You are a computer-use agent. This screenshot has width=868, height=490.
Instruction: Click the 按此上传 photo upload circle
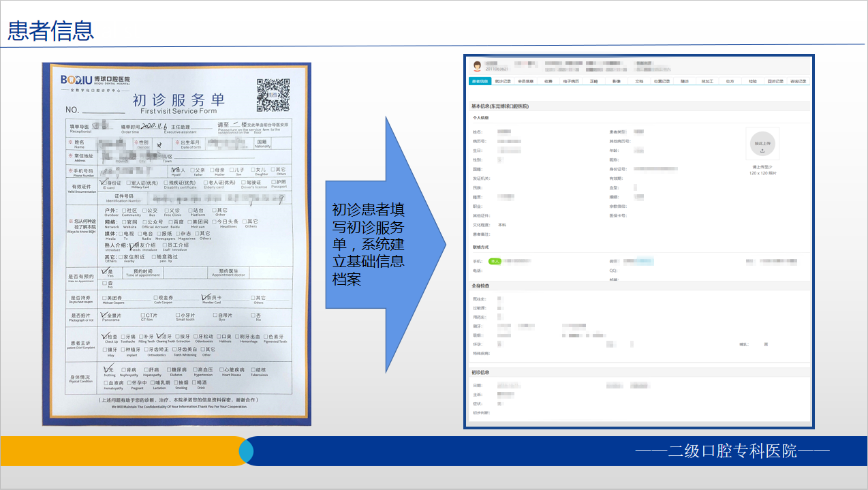pyautogui.click(x=763, y=143)
